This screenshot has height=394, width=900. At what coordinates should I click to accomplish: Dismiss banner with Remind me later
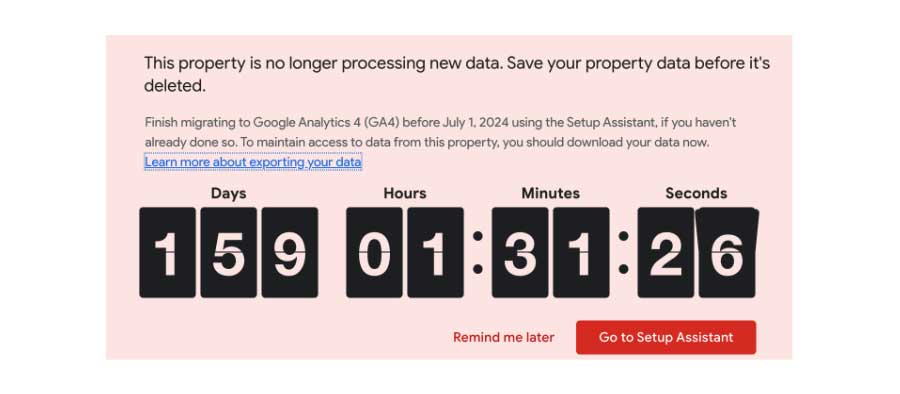pos(503,338)
